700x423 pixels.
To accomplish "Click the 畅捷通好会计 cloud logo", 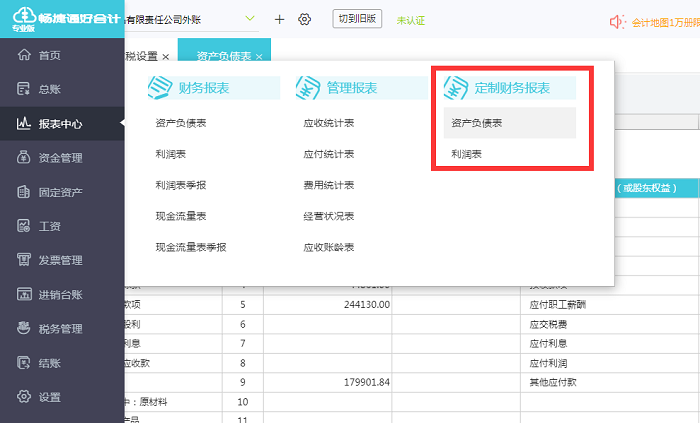I will 24,16.
